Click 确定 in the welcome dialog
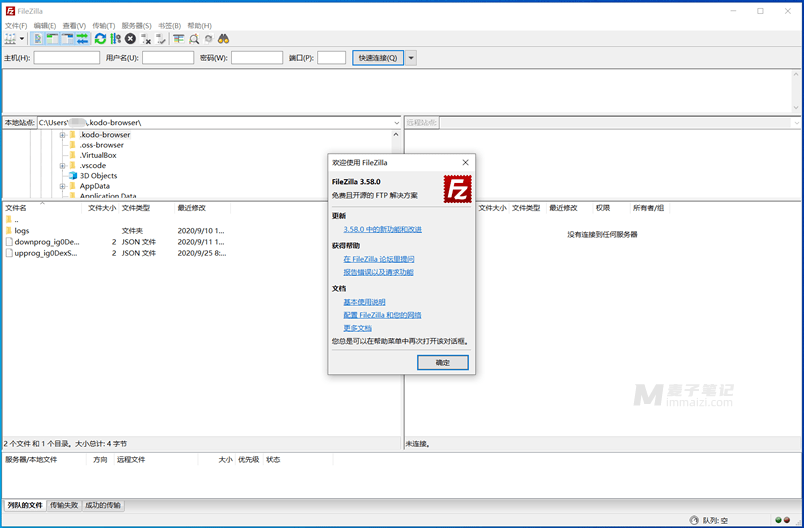The width and height of the screenshot is (804, 528). click(443, 362)
